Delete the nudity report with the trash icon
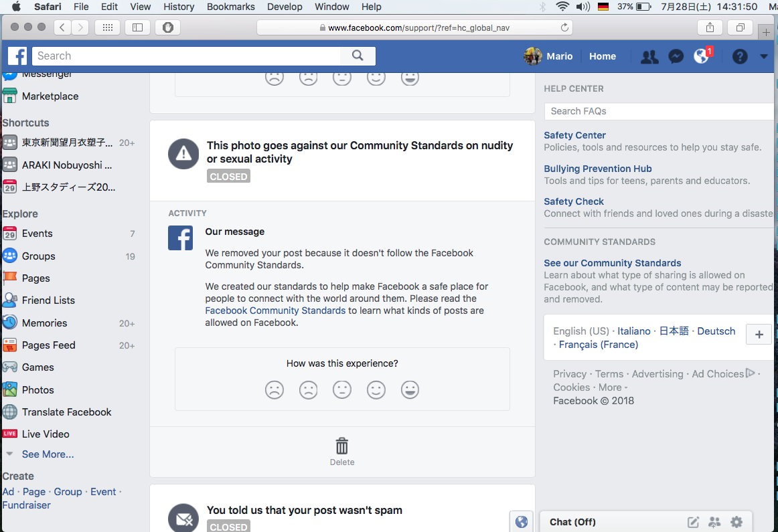This screenshot has height=532, width=778. 342,447
